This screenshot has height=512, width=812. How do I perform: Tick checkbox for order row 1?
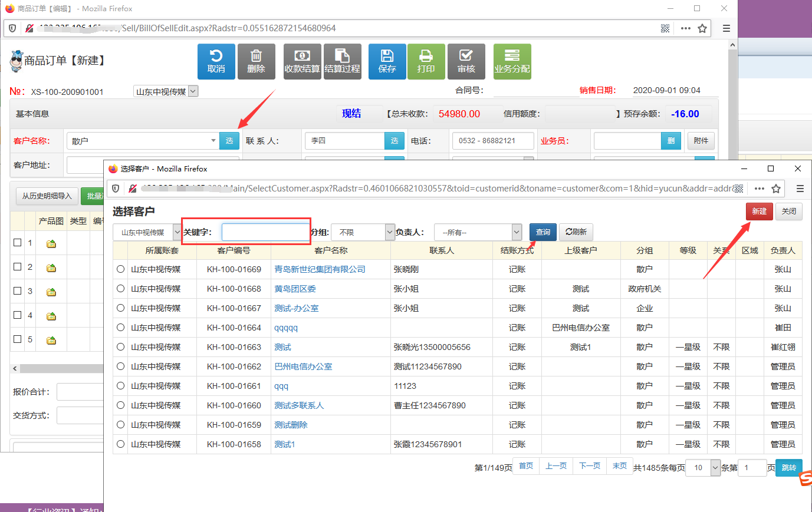(18, 242)
